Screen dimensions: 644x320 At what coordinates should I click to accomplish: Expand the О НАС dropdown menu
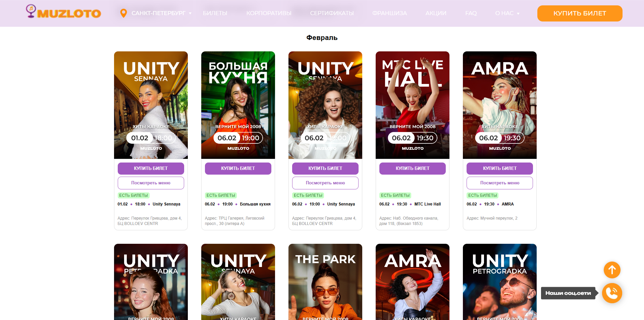507,13
